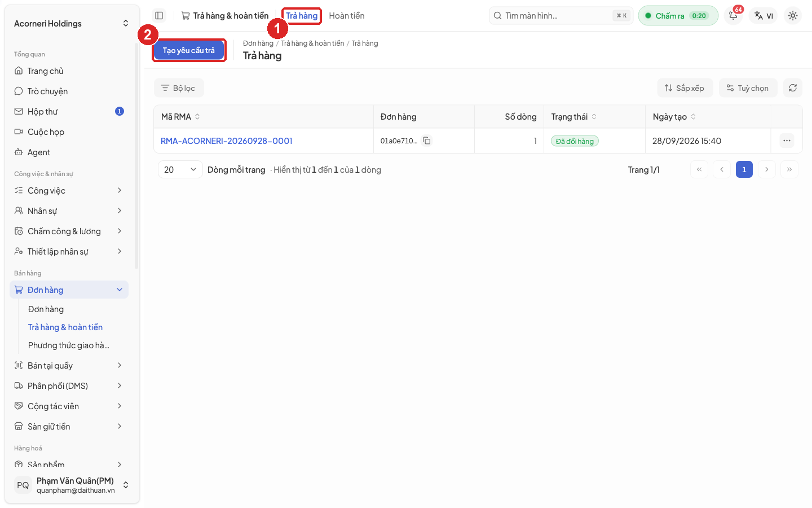Switch language with the VI button
Image resolution: width=812 pixels, height=508 pixels.
[764, 16]
